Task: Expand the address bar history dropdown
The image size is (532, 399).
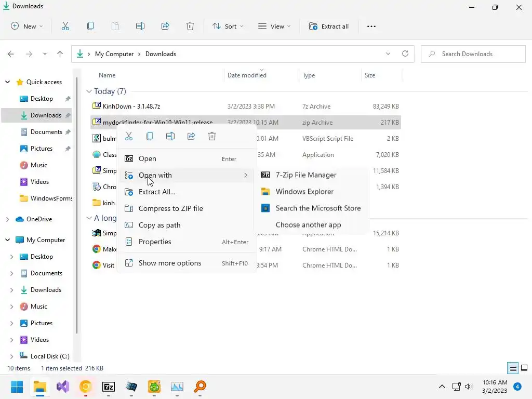Action: tap(388, 54)
